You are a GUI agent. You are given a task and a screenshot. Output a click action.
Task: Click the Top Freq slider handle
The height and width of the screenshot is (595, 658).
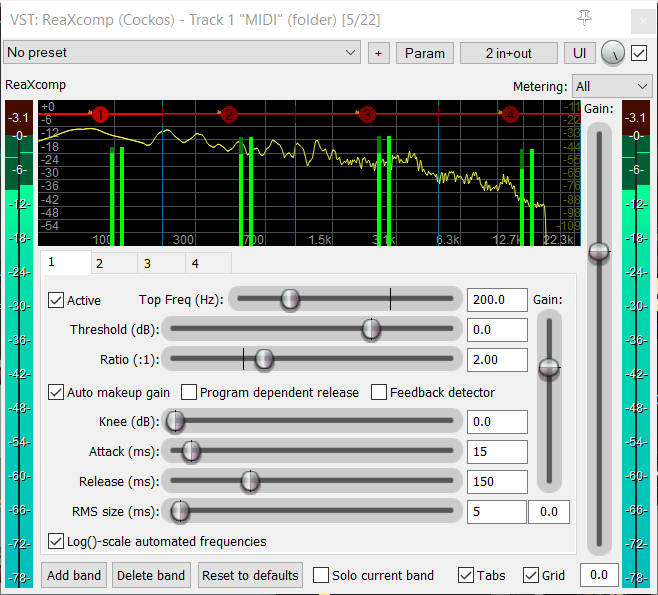tap(290, 299)
